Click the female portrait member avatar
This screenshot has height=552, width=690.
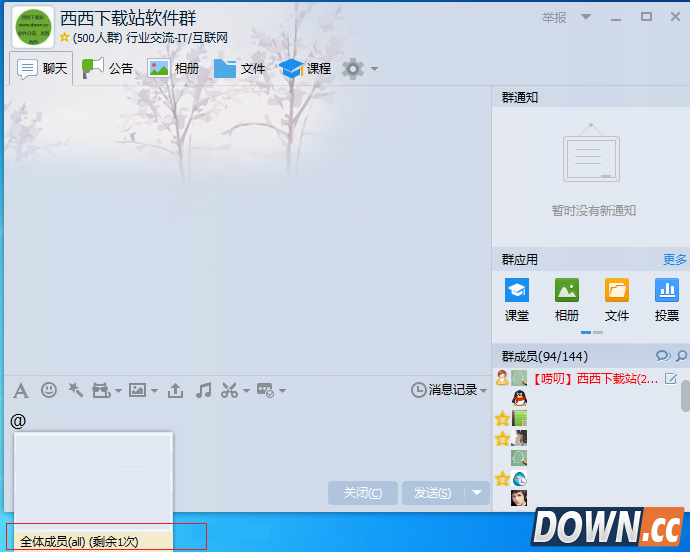519,498
